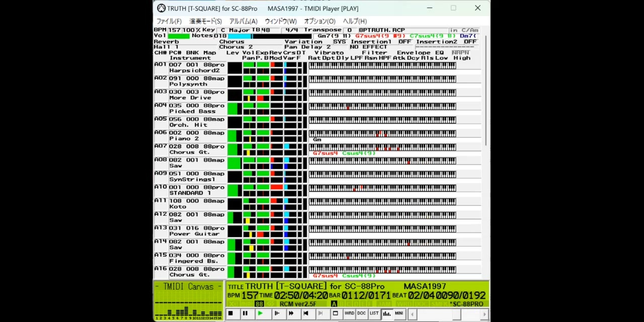The width and height of the screenshot is (644, 322).
Task: Click the Gm chord label on A06
Action: click(x=317, y=139)
